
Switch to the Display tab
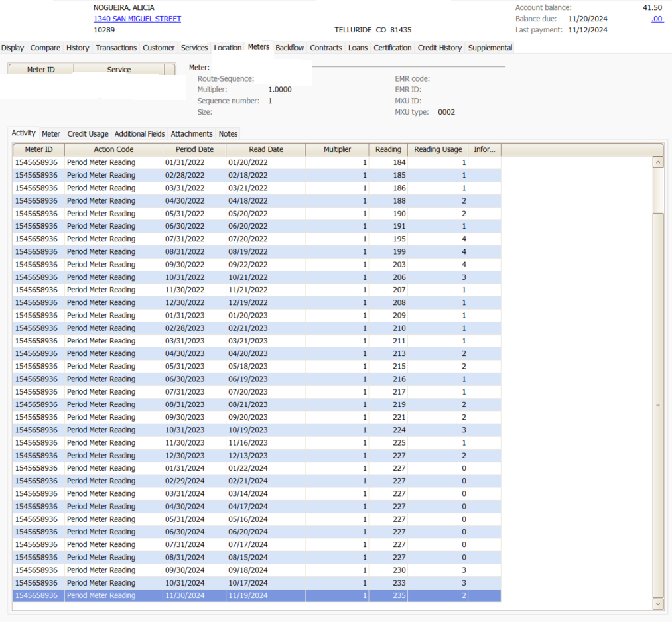(13, 48)
